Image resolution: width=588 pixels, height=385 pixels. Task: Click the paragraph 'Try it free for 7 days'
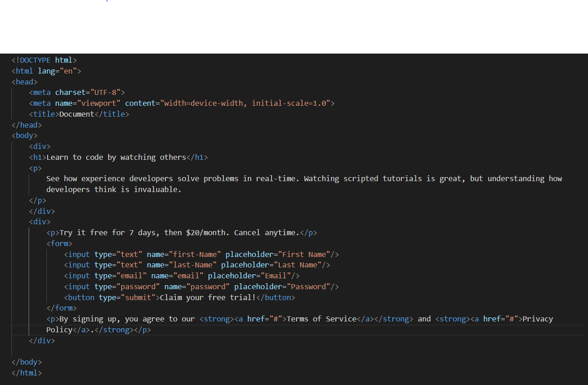(x=182, y=233)
